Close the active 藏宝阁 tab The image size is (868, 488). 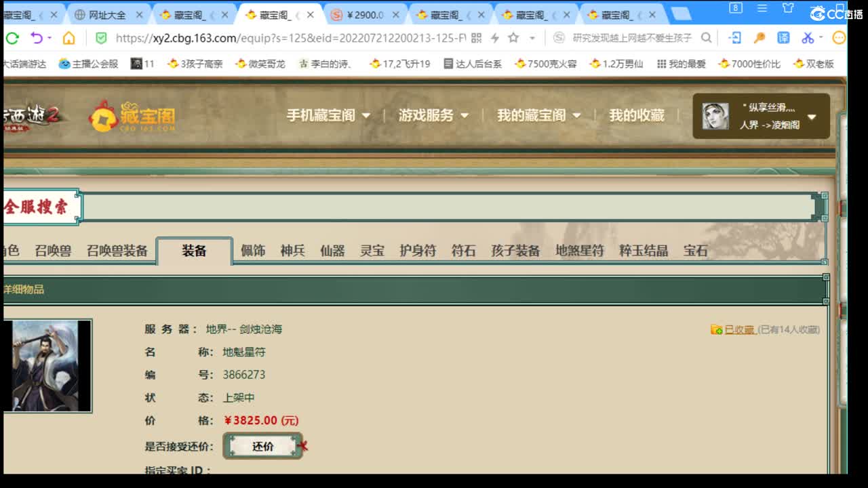tap(311, 14)
